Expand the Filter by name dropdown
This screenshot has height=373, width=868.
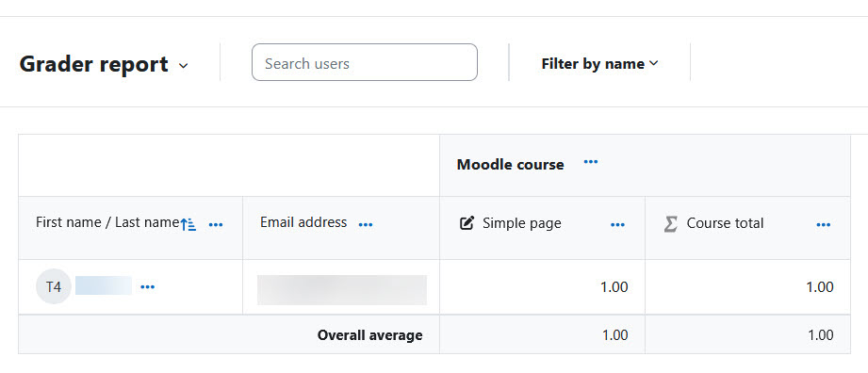coord(600,64)
